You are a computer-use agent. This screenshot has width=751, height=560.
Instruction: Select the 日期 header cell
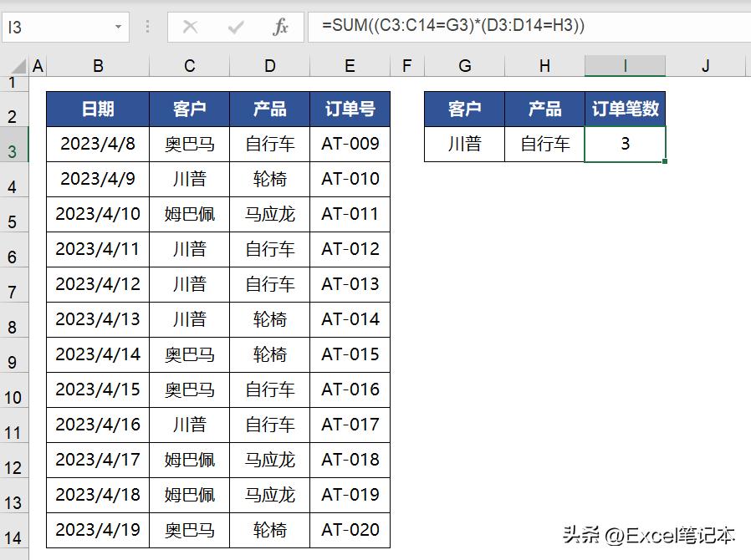point(98,109)
